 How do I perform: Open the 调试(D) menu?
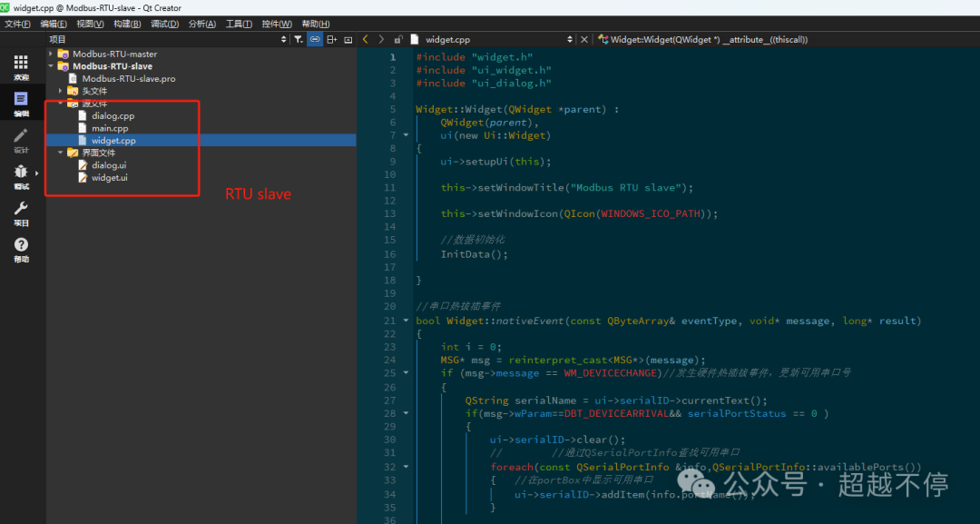164,24
